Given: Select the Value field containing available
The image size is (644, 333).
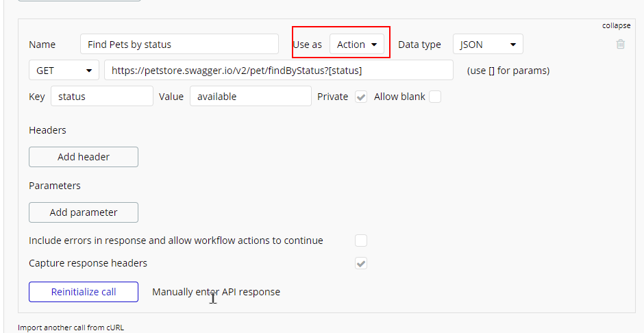Looking at the screenshot, I should tap(251, 96).
